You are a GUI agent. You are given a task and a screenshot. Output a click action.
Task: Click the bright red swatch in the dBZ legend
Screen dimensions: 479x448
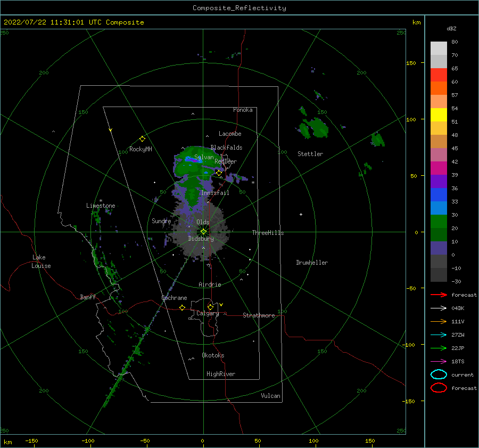439,75
